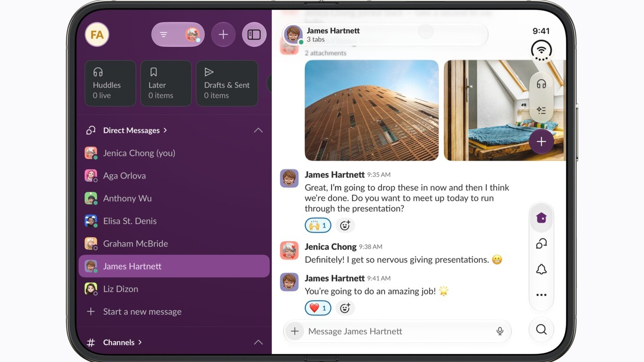View the bedroom photo attachment
Image resolution: width=644 pixels, height=362 pixels.
coord(505,110)
